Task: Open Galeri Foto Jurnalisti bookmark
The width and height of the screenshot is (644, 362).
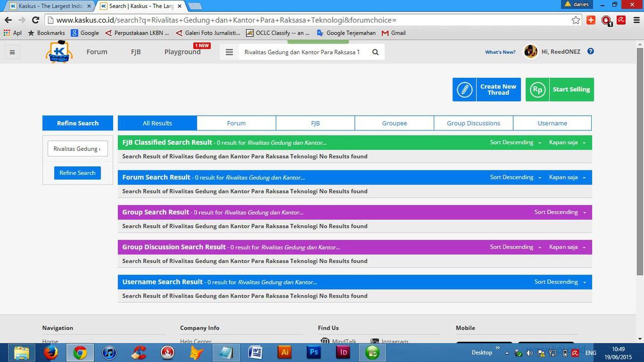Action: tap(208, 33)
